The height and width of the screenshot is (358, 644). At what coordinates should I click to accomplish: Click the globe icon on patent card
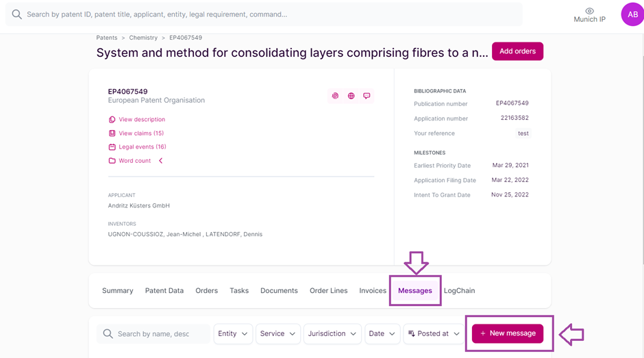click(x=351, y=96)
